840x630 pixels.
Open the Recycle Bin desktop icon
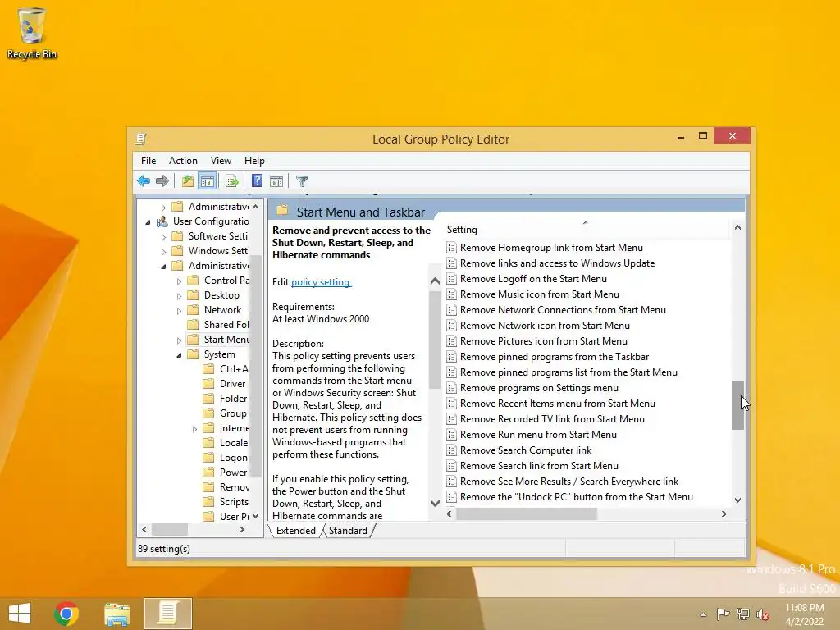32,33
